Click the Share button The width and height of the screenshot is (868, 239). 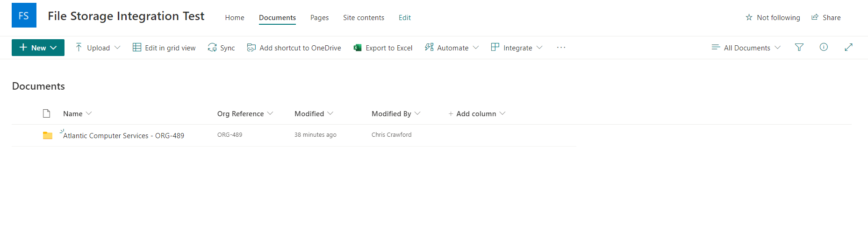point(826,17)
